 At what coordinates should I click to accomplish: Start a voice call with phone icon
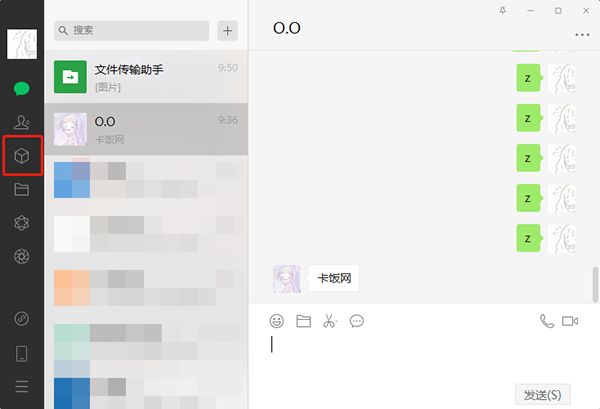click(547, 321)
